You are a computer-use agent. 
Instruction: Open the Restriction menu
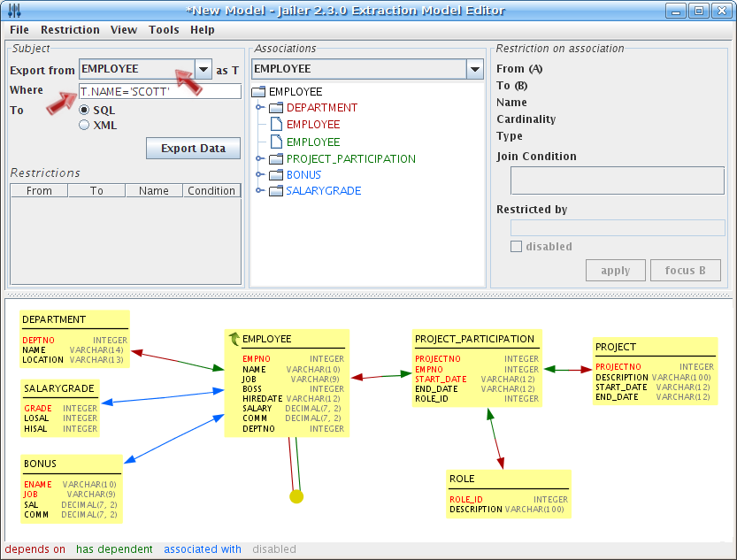pos(70,29)
